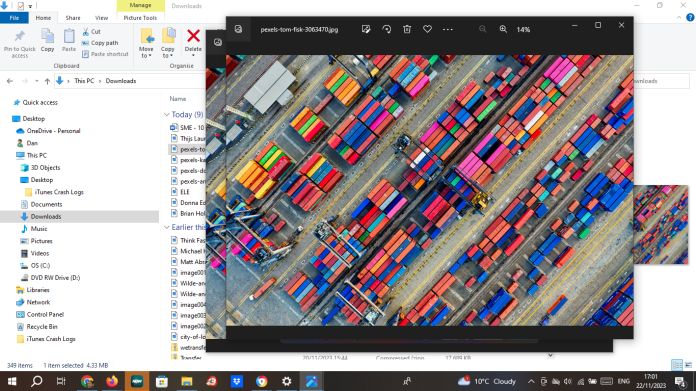
Task: Select OS (C:) drive in navigation pane
Action: (40, 265)
